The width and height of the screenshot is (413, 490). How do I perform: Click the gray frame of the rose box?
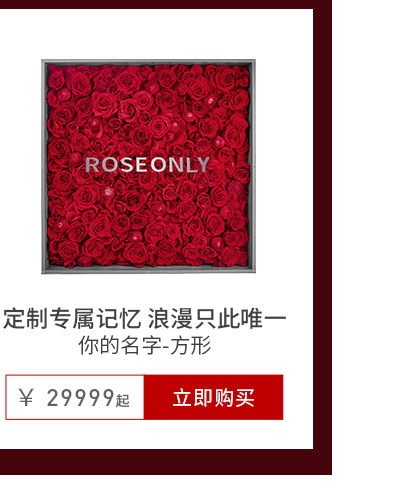pos(44,166)
